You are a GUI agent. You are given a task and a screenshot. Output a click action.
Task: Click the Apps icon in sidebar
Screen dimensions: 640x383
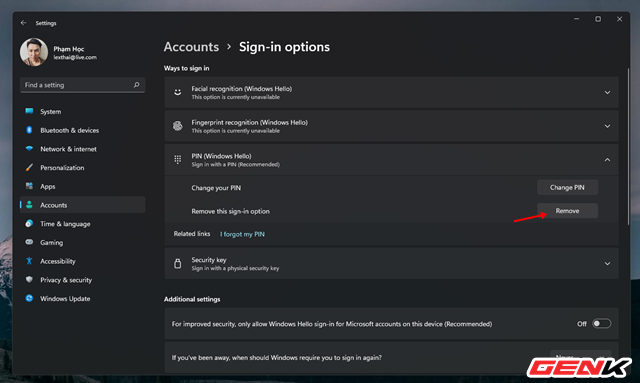(x=29, y=186)
